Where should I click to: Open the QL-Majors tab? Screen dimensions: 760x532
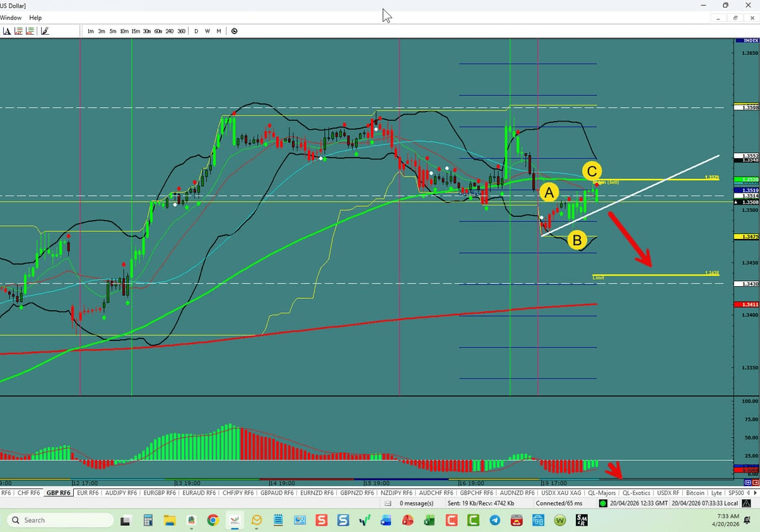point(601,493)
